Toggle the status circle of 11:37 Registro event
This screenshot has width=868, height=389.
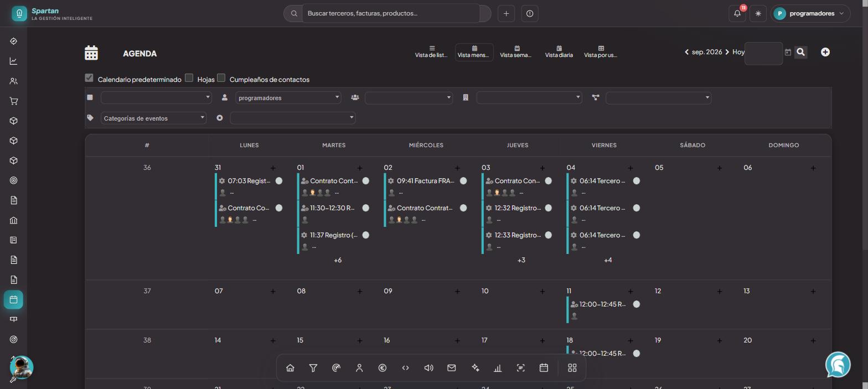366,235
